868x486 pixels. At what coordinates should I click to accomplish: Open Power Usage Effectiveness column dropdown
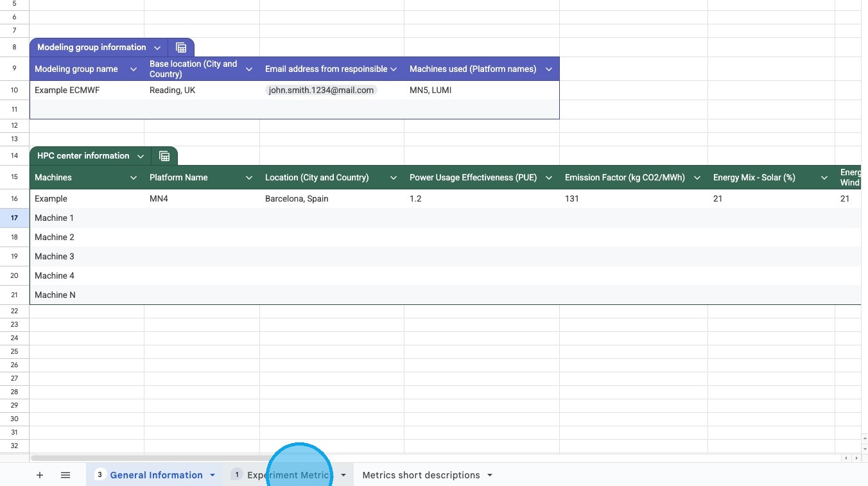click(549, 178)
